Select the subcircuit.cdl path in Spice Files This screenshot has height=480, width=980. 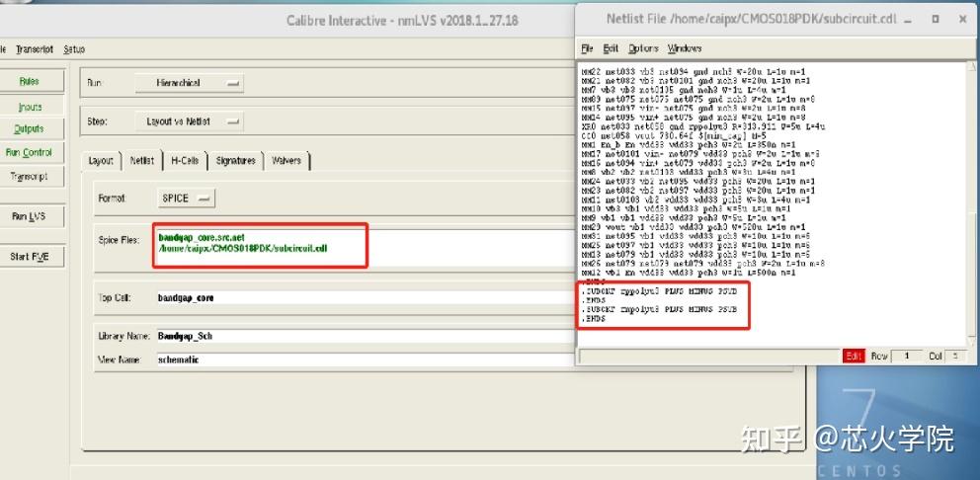(x=243, y=248)
